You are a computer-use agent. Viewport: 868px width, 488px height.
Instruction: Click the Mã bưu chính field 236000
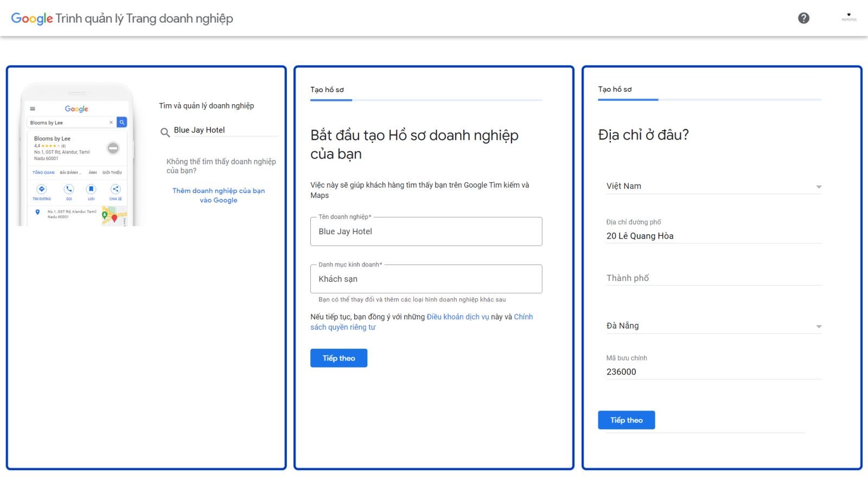point(713,372)
